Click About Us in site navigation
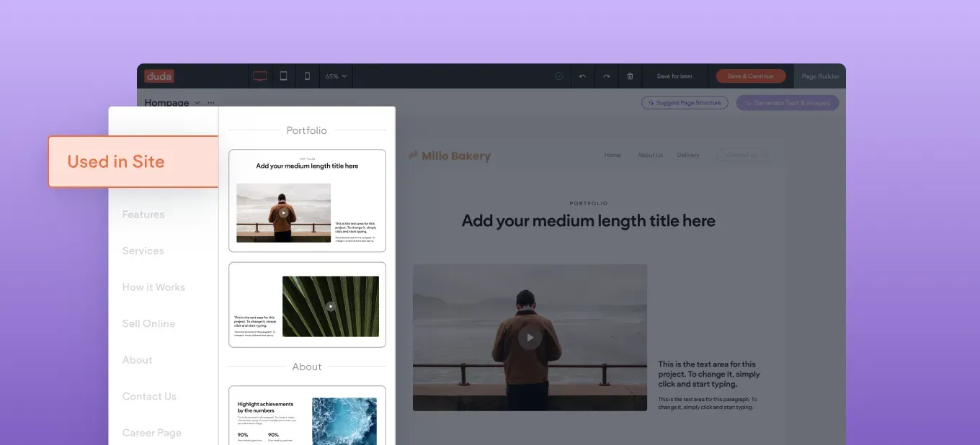 (x=650, y=155)
